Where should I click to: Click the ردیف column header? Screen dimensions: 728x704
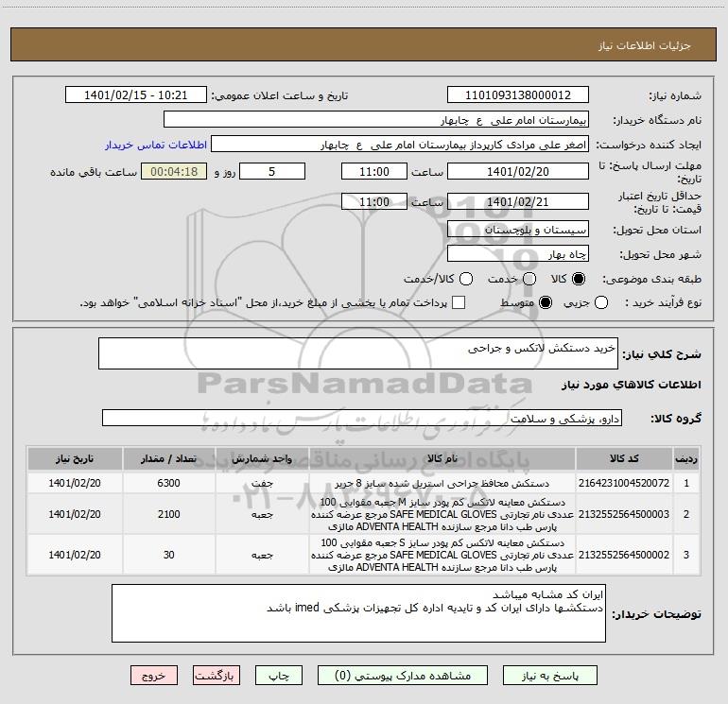click(x=686, y=458)
